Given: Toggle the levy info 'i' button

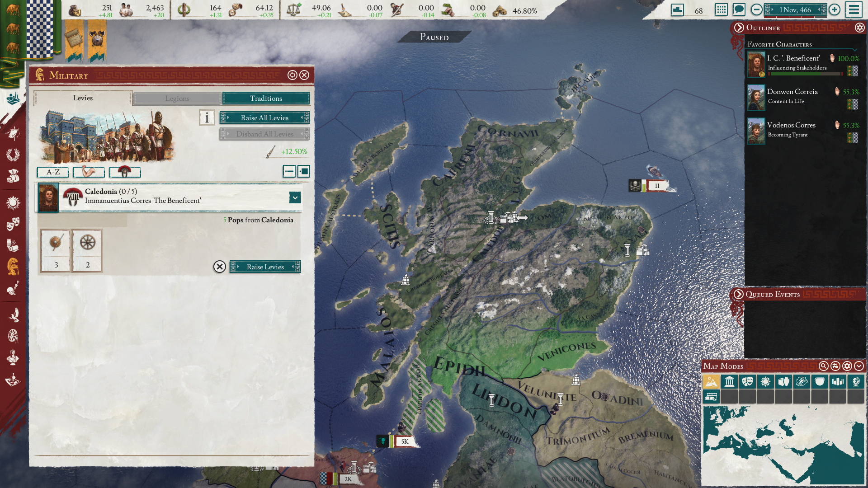Looking at the screenshot, I should (x=207, y=118).
